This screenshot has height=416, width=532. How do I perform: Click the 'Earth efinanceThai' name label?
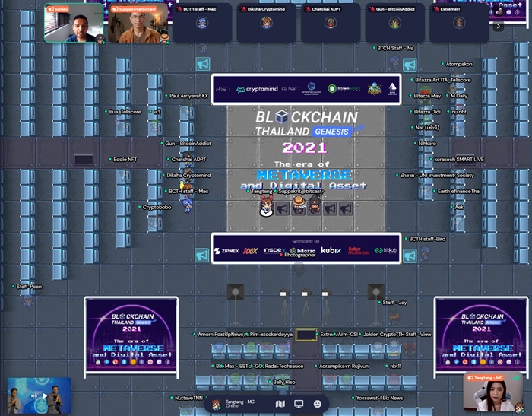(459, 191)
